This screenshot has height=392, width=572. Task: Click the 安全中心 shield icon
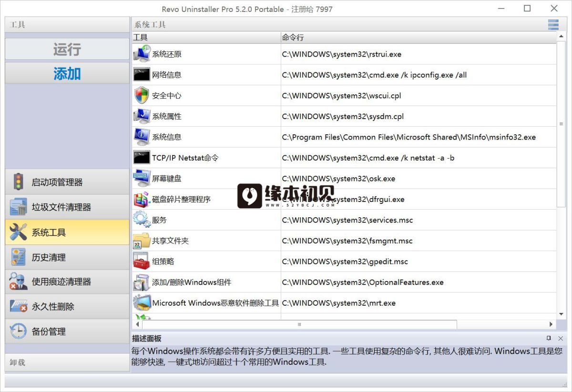point(142,95)
